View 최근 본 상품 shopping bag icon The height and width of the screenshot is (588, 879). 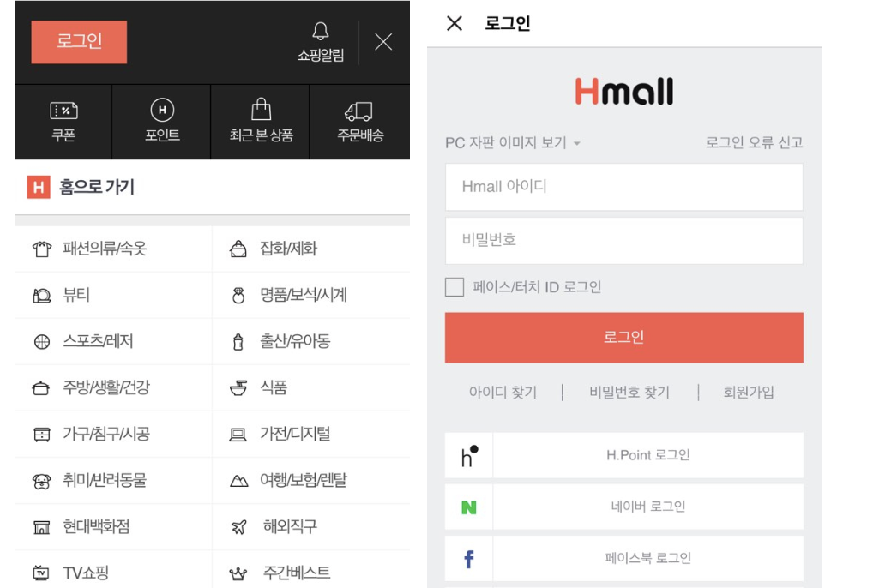click(x=262, y=110)
